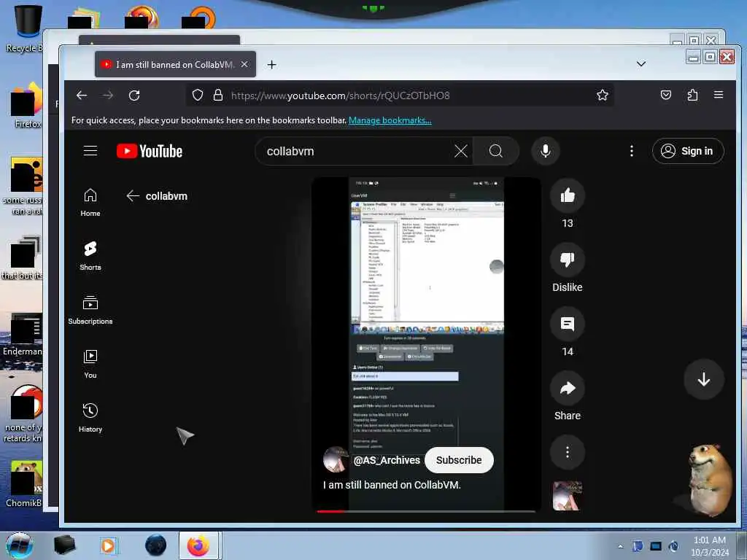Show hidden system tray icons
The width and height of the screenshot is (747, 560).
coord(620,546)
